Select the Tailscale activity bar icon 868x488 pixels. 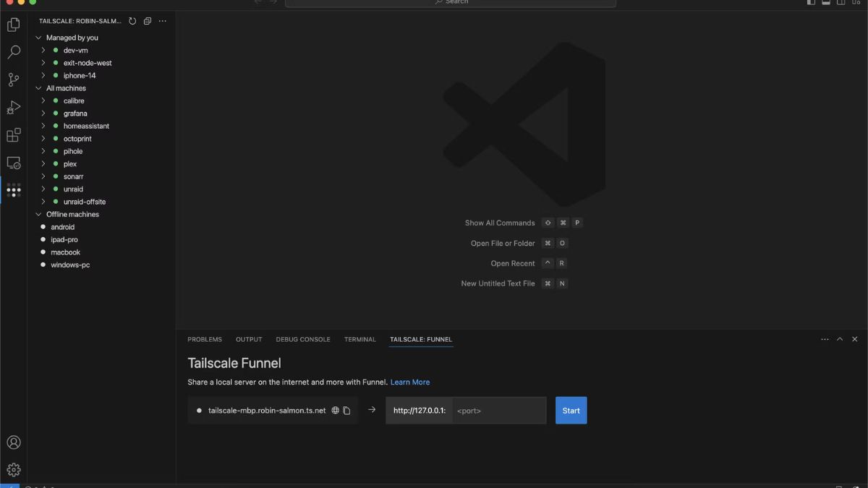pyautogui.click(x=13, y=190)
